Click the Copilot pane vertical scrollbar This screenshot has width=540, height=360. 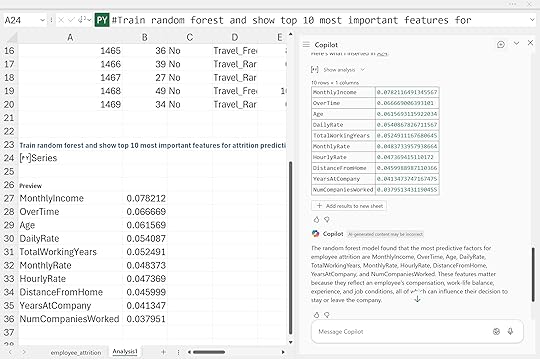pyautogui.click(x=533, y=275)
